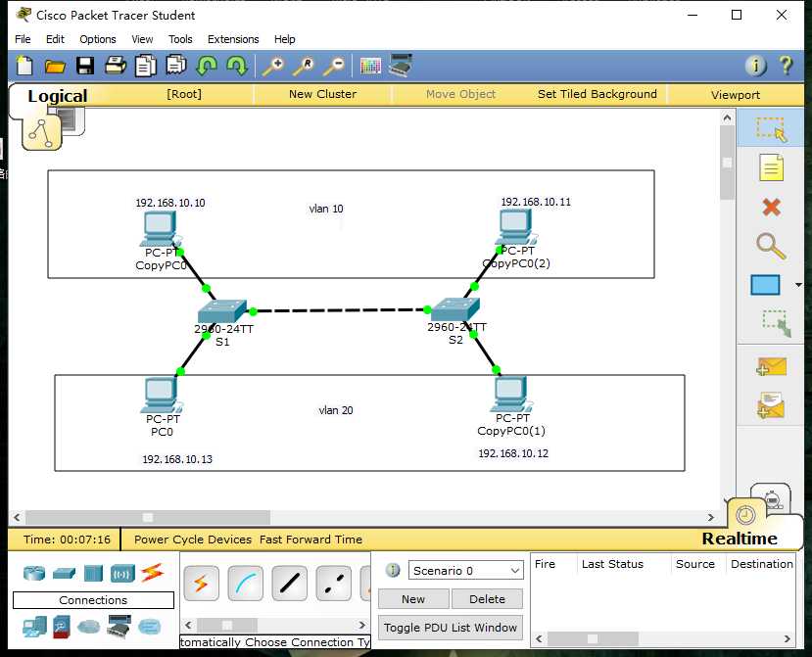Select the Resize Shape tool

(777, 323)
